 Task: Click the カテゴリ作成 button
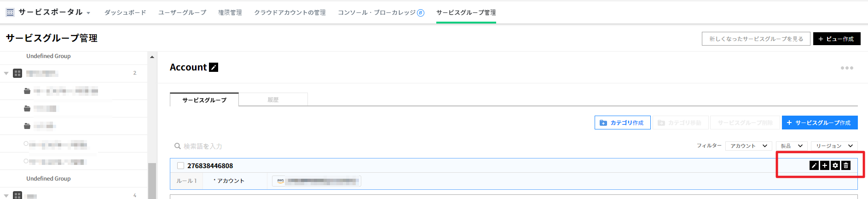click(622, 123)
